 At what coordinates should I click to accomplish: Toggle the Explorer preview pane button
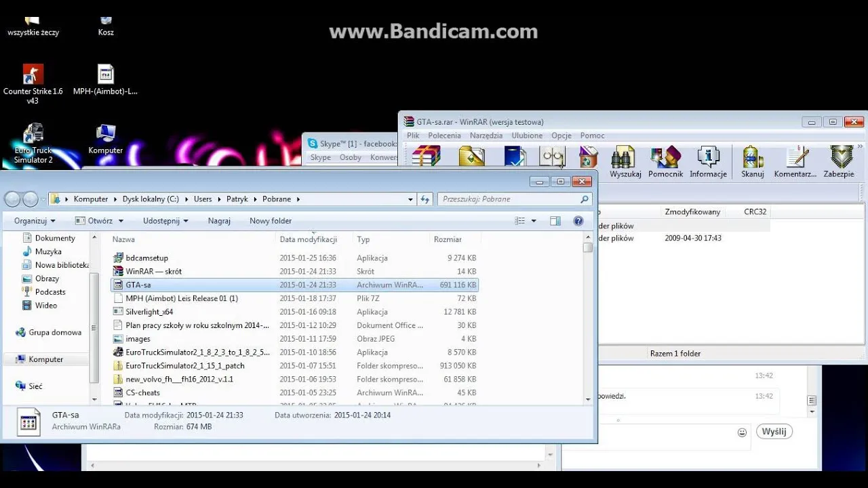(x=555, y=221)
